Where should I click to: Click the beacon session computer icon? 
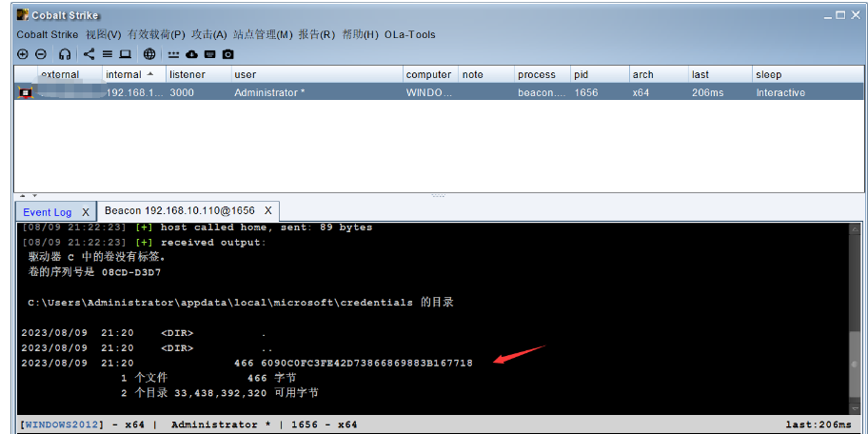point(24,92)
